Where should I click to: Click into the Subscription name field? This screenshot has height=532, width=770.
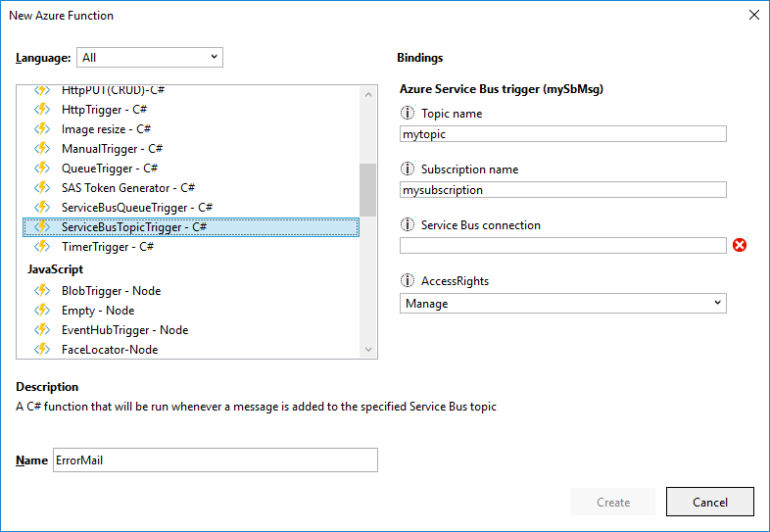[x=562, y=190]
